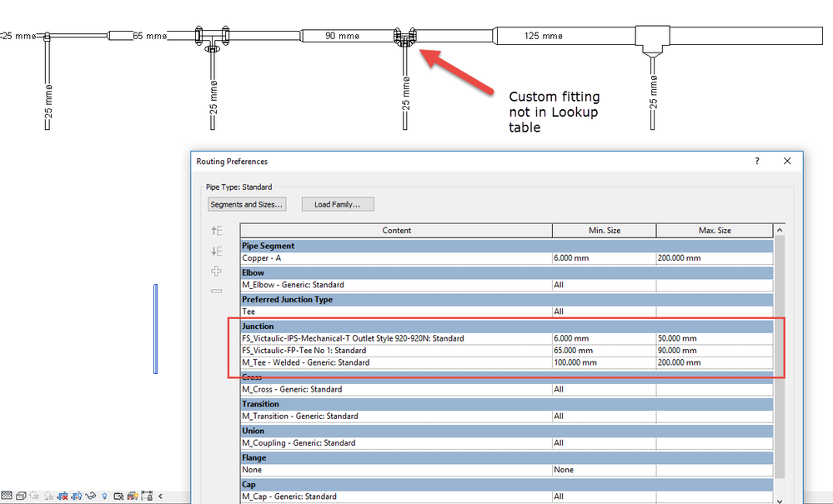Toggle Reveal Hidden Elements lightbulb

tap(105, 496)
